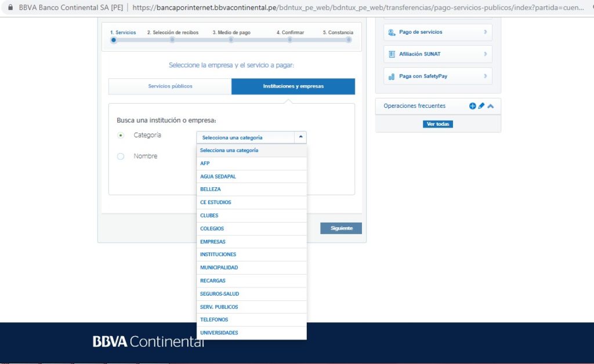Select the Categoría radio button
Screen dimensions: 594x364
point(121,135)
